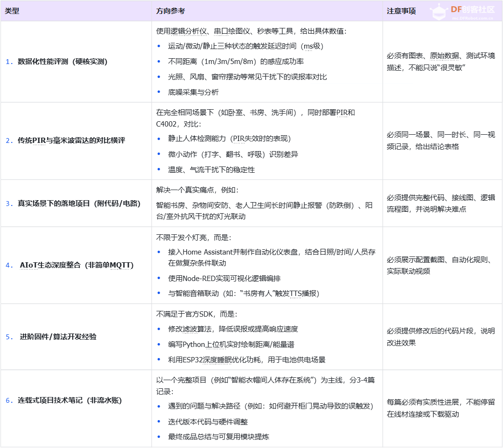Select row title 连载式项目技术笔记 (非流水账)

70,400
